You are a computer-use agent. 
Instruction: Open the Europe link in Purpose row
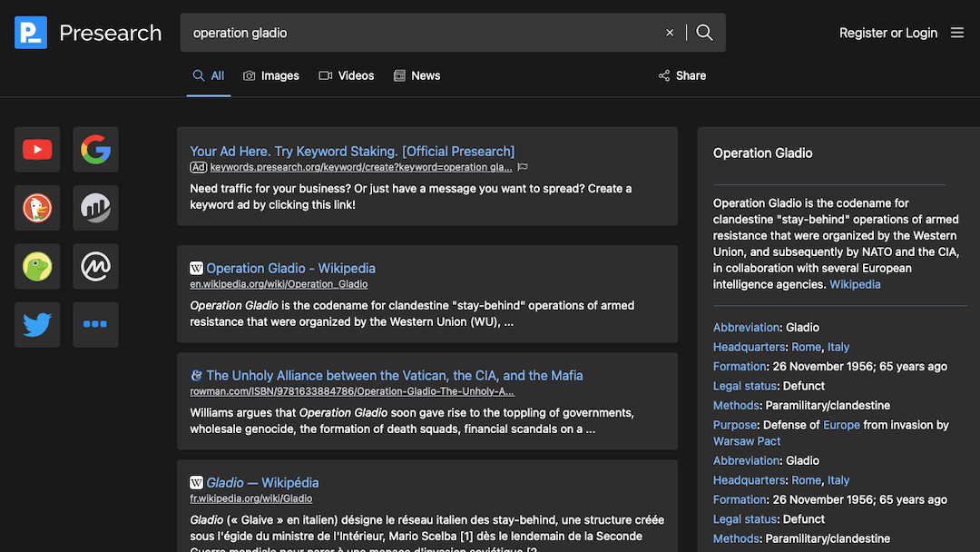841,425
